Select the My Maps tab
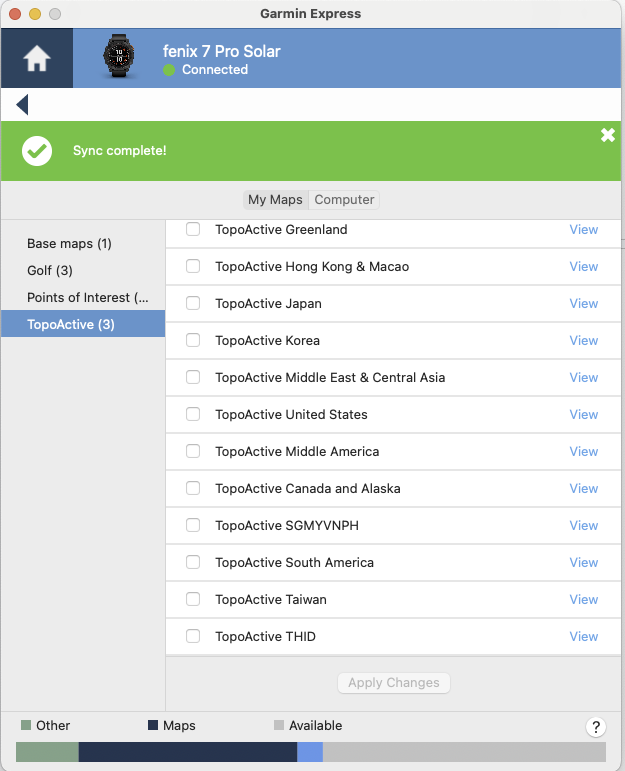 click(275, 200)
